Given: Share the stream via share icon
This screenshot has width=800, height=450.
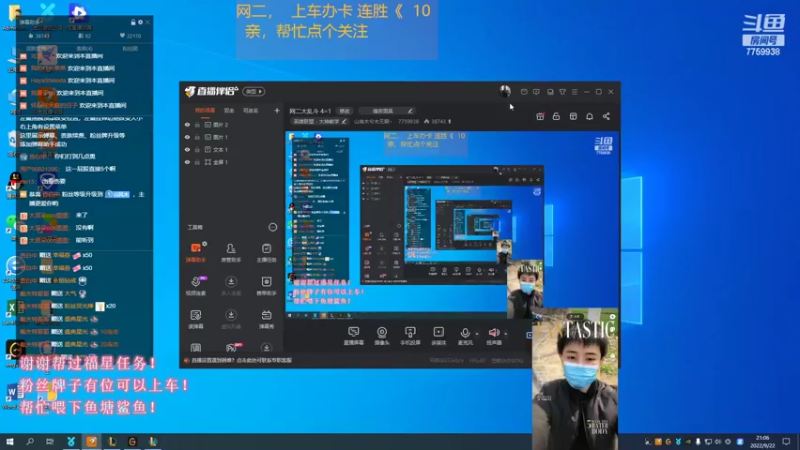Looking at the screenshot, I should [x=606, y=116].
